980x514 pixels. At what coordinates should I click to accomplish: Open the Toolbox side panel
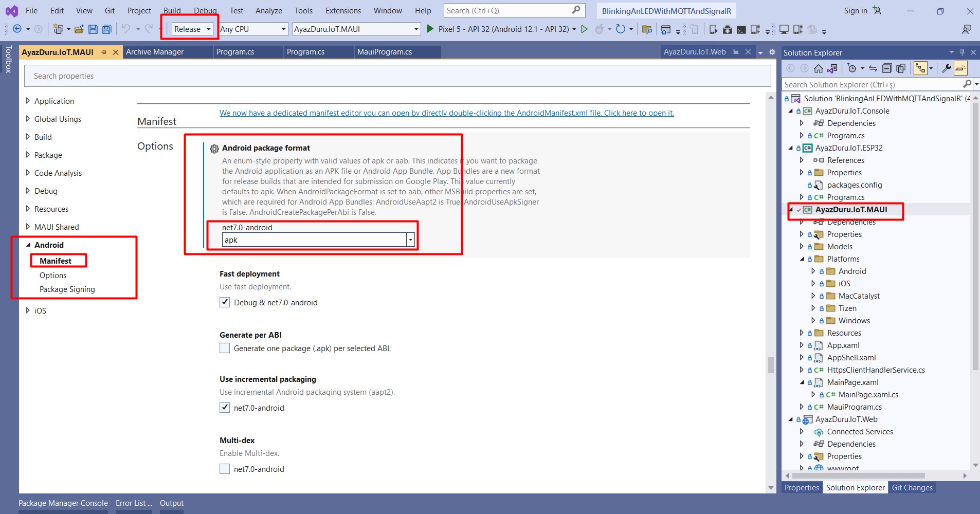tap(9, 59)
